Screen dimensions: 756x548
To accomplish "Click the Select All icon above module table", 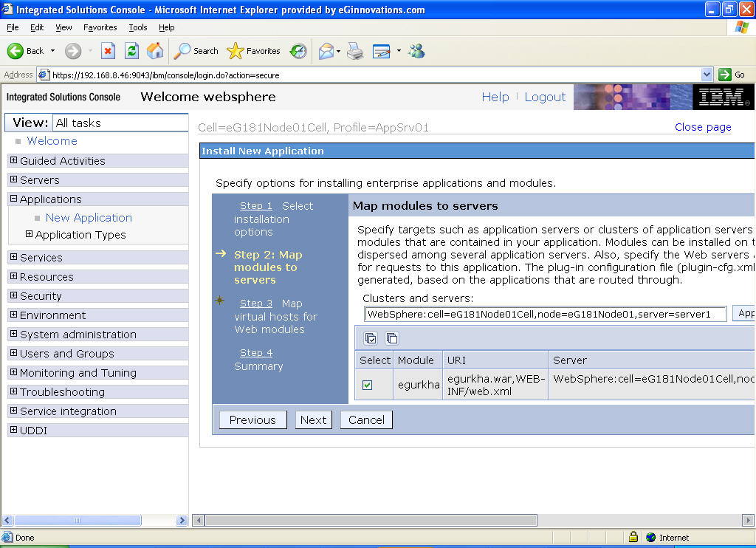I will click(371, 338).
